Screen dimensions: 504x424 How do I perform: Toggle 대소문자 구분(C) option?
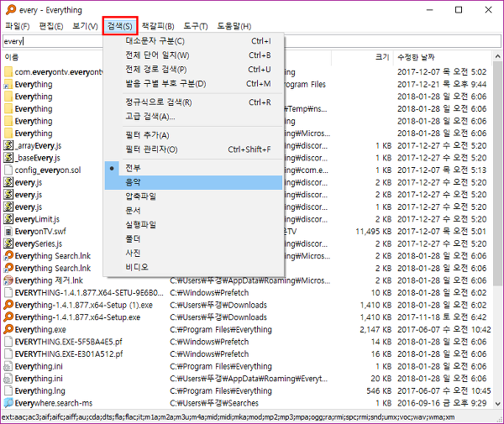point(193,41)
